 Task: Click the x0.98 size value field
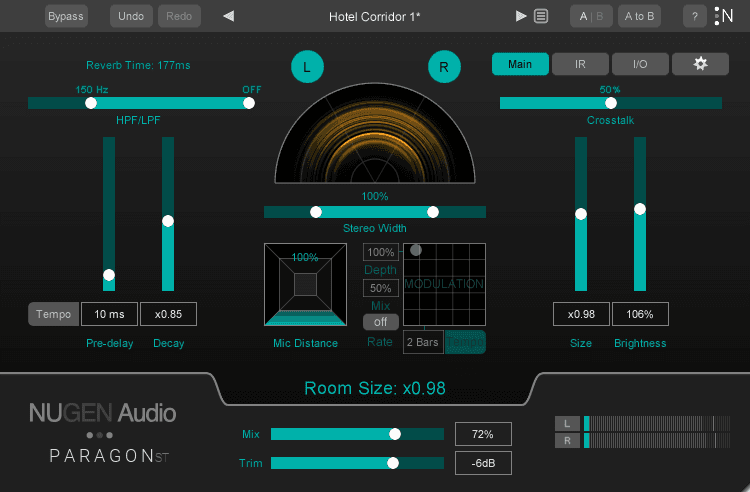(581, 314)
